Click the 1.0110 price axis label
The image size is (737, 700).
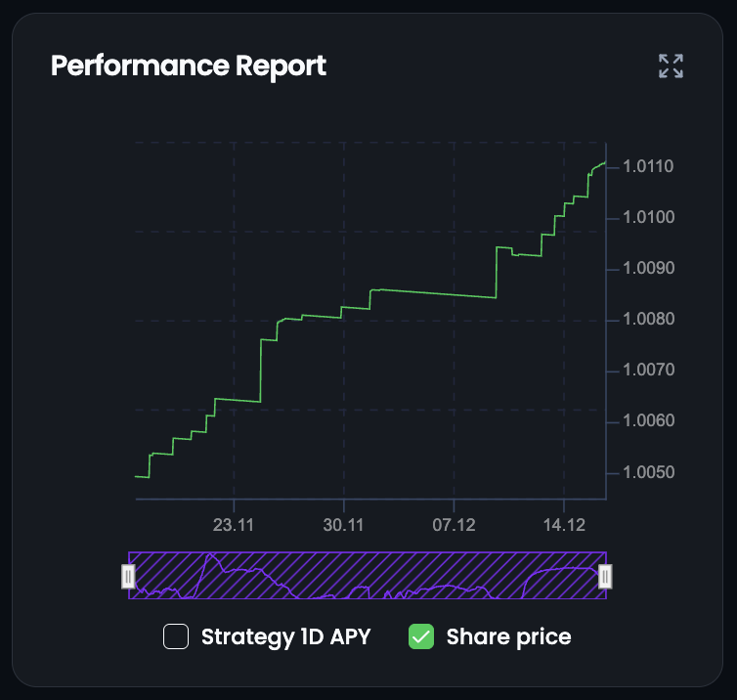pyautogui.click(x=646, y=167)
